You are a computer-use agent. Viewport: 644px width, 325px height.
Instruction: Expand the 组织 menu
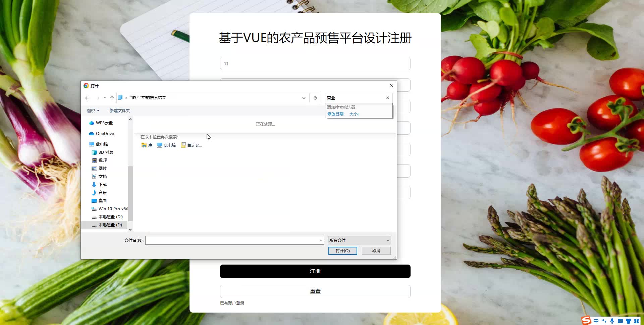93,111
